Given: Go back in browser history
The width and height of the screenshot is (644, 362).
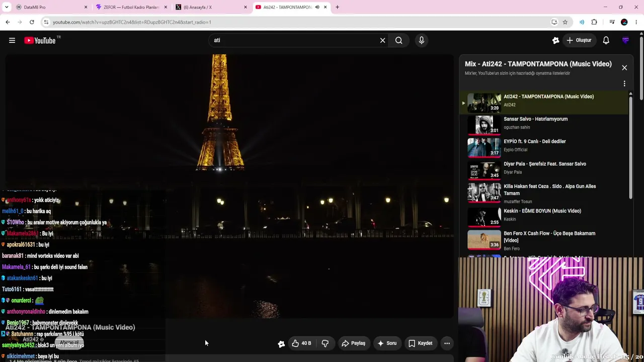Looking at the screenshot, I should pos(8,22).
